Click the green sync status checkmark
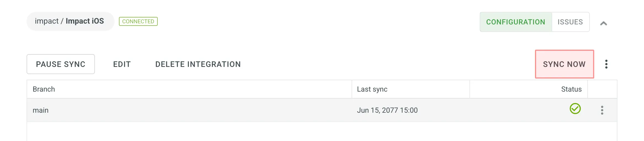Screen dimensions: 644x141 click(x=575, y=109)
